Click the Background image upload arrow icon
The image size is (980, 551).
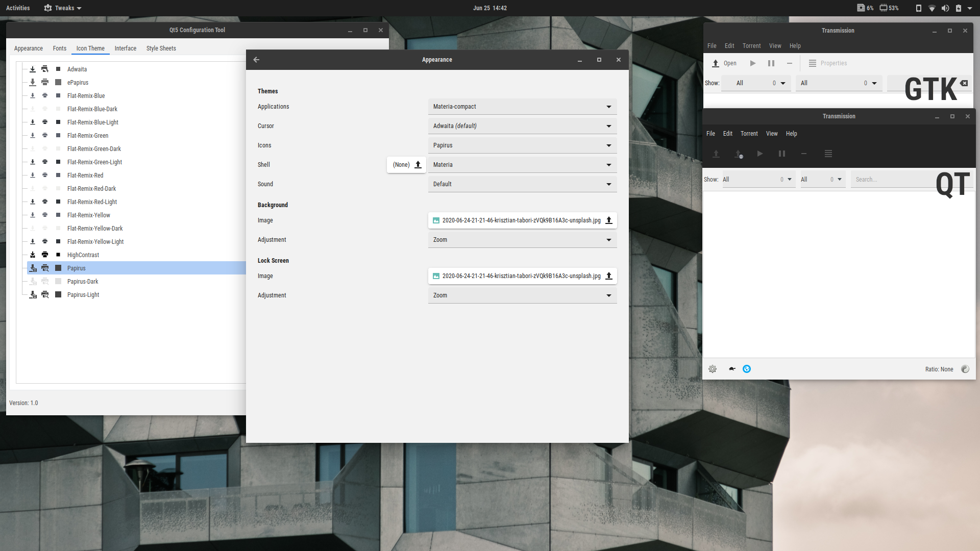[608, 220]
